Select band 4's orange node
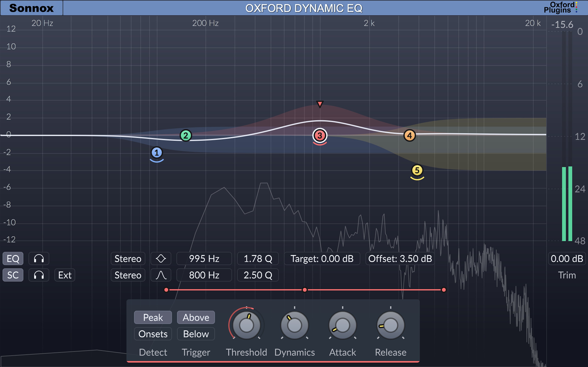 pyautogui.click(x=410, y=135)
